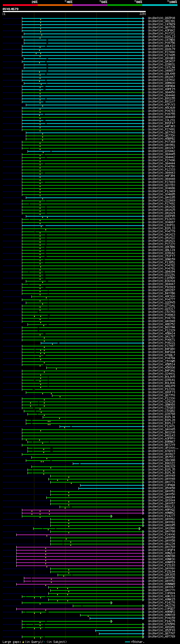This screenshot has height=644, width=180.
Task: Select hit label UniRef100_P27495
Action: point(161,55)
